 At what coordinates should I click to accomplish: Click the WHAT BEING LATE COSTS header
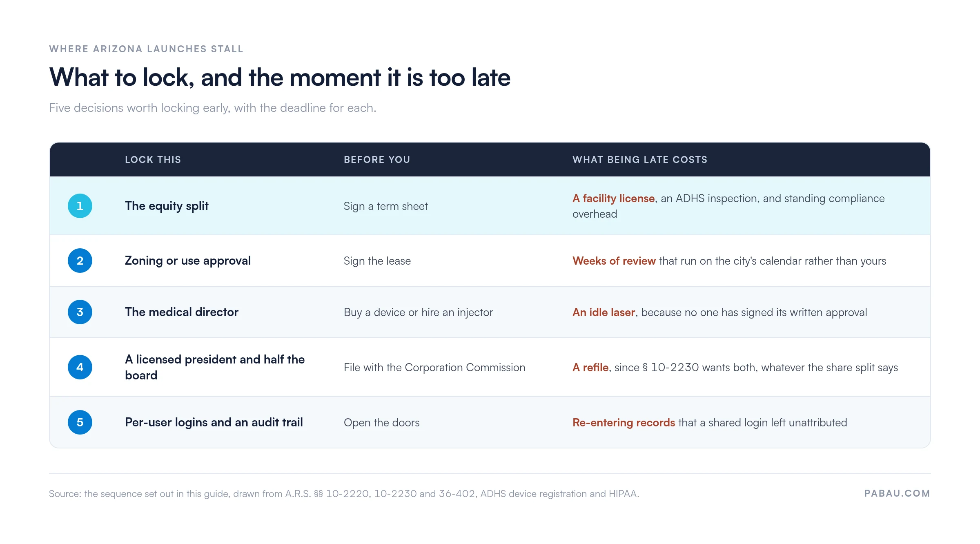pyautogui.click(x=640, y=160)
